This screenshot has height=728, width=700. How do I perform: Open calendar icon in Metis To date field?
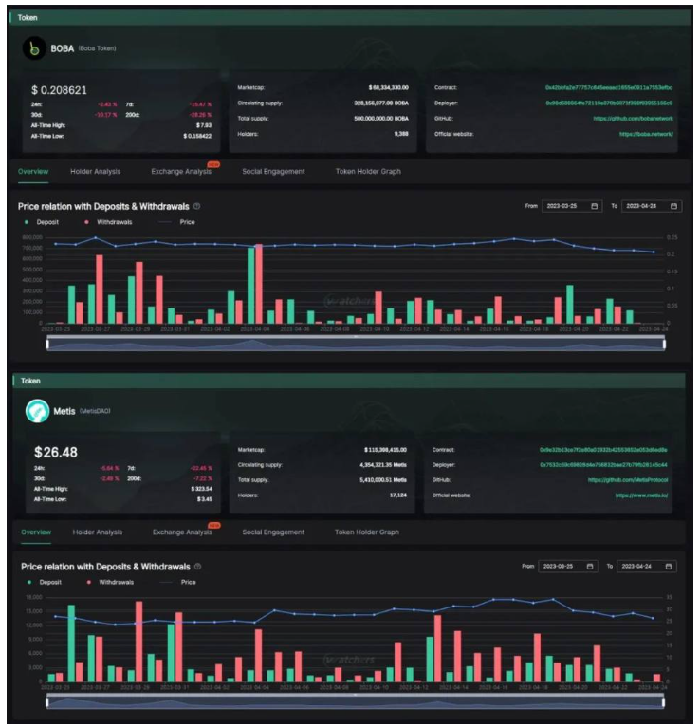[669, 567]
